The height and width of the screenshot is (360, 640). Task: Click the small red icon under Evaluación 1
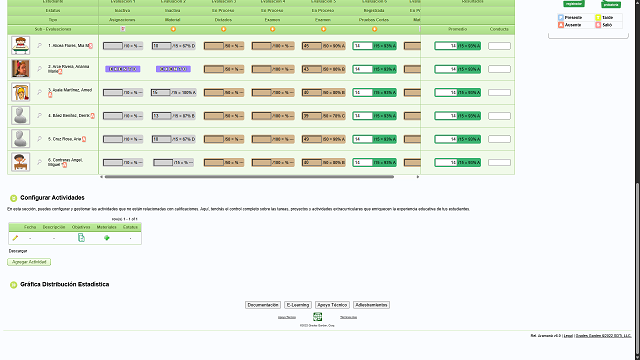(123, 29)
